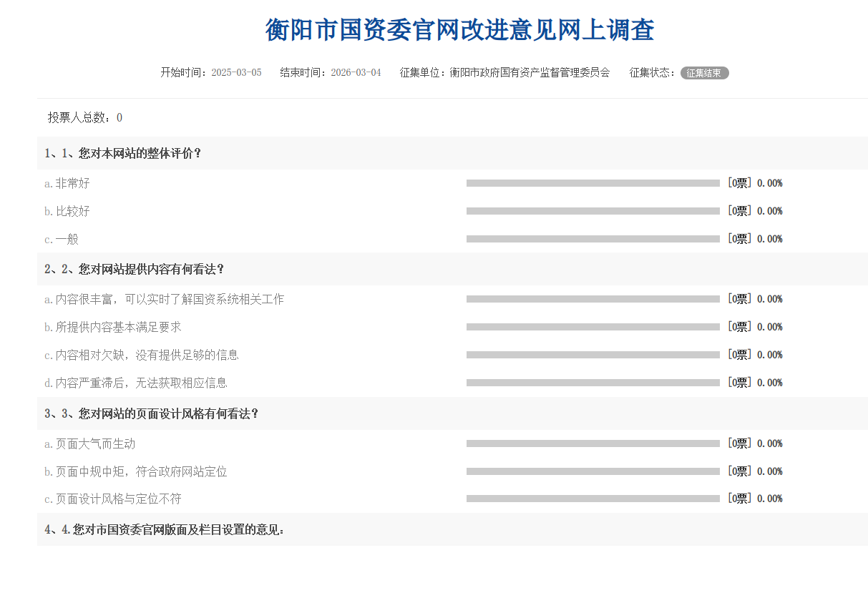
Task: Click the result bar for 内容严重滞后
Action: click(593, 383)
